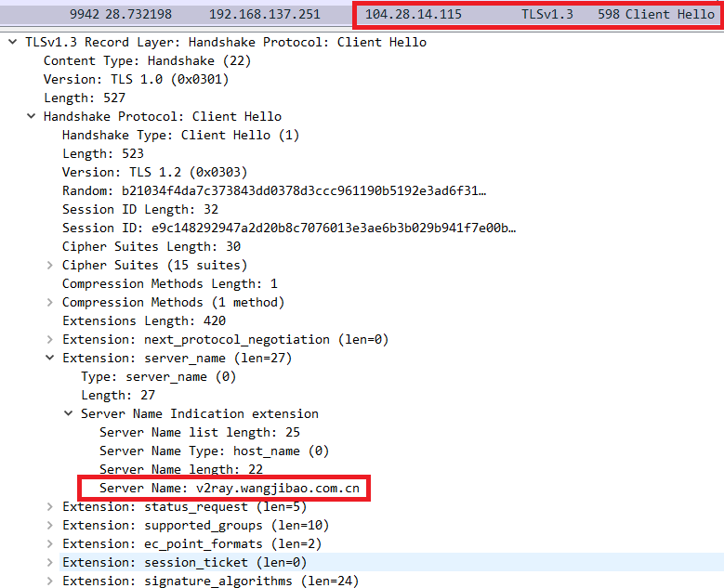Select the Session ID e9c148... row
724x588 pixels.
click(289, 228)
